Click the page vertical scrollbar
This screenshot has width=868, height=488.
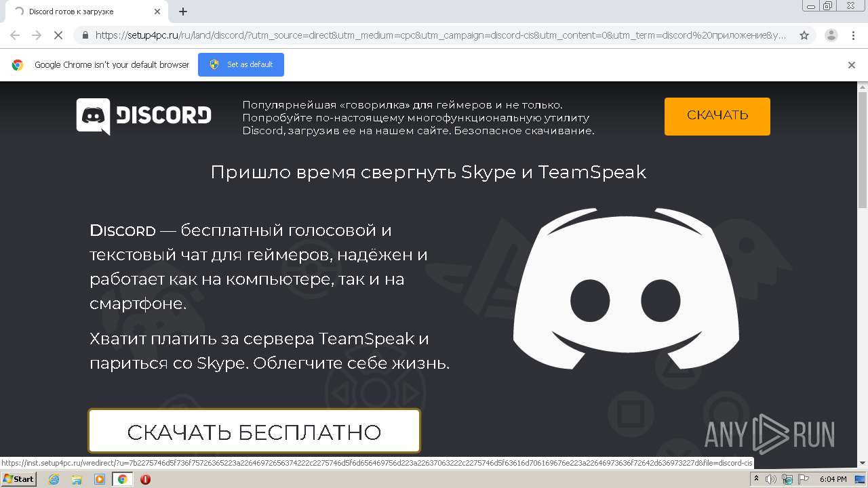[863, 150]
